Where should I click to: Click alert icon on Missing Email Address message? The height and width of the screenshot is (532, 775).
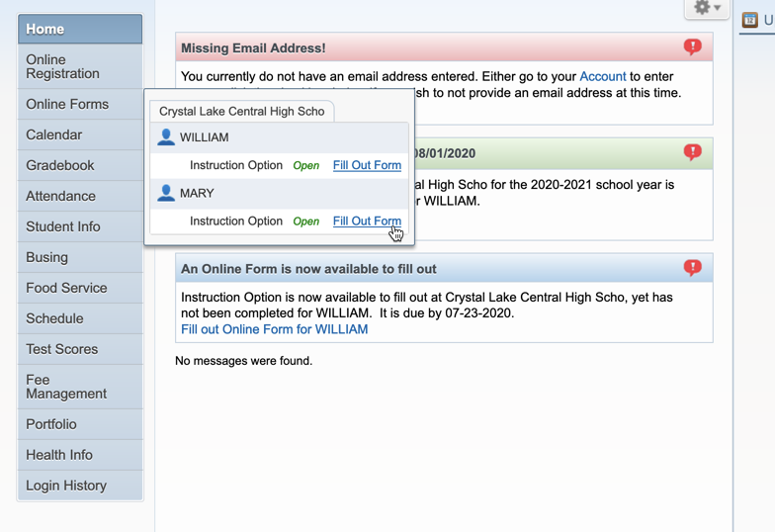692,47
